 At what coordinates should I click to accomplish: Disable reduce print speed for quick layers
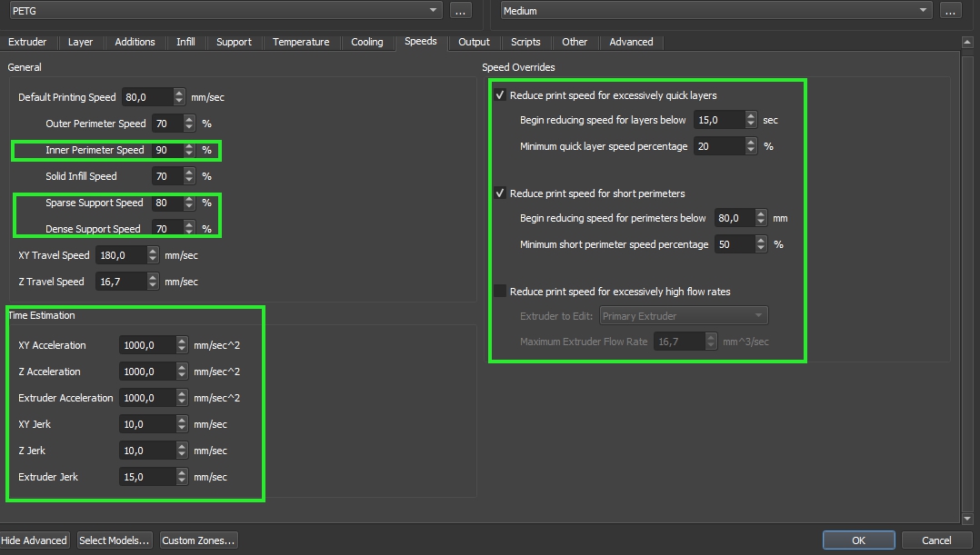click(500, 95)
